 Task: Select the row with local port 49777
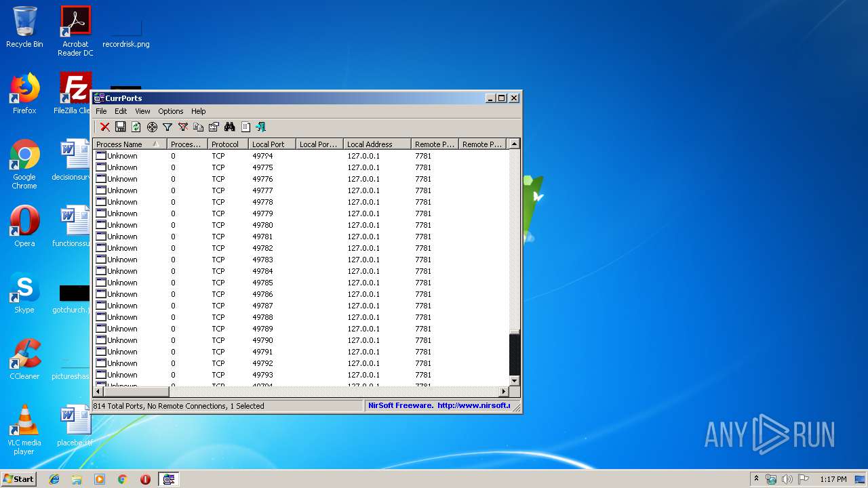pos(300,190)
